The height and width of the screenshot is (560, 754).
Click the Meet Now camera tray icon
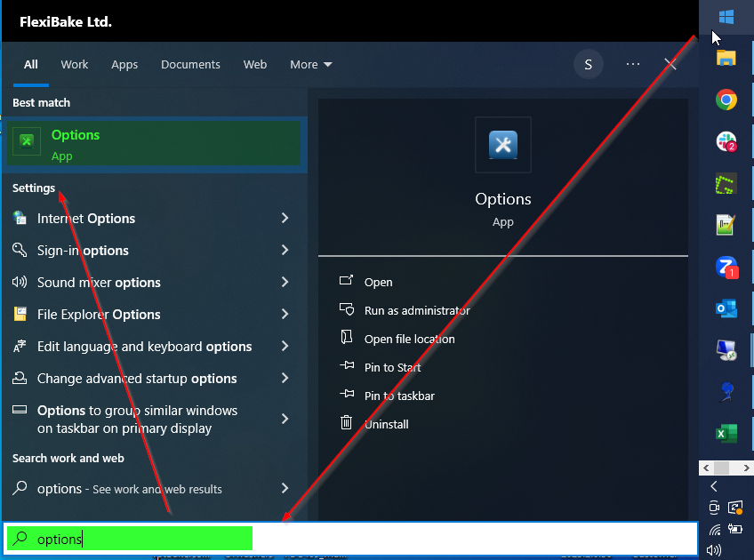click(x=714, y=508)
